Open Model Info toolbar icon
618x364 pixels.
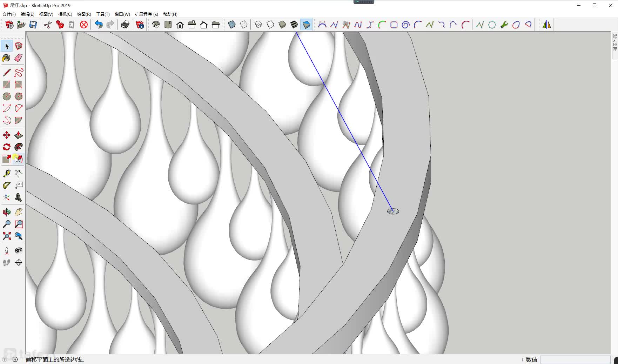(140, 25)
